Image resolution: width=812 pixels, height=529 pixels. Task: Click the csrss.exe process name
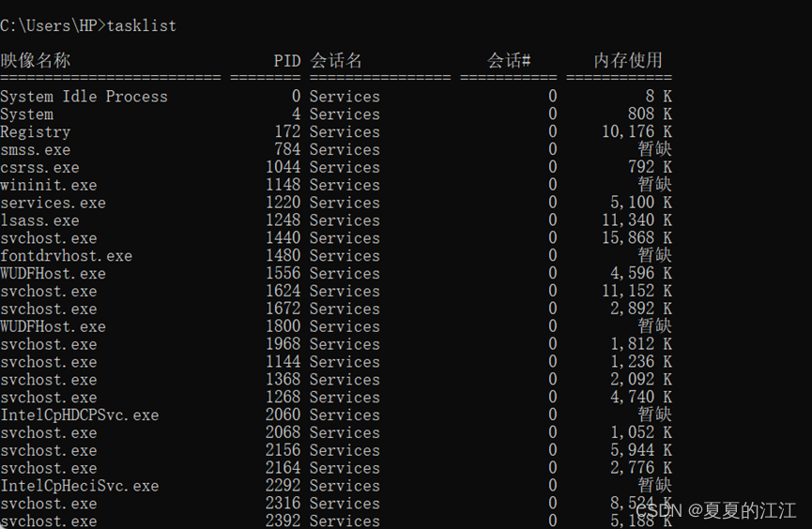click(39, 168)
